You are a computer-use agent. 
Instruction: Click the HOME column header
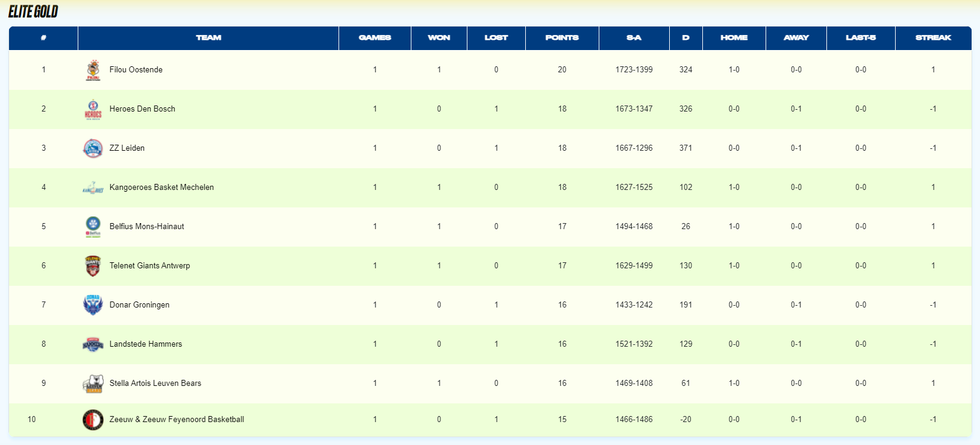pyautogui.click(x=734, y=38)
